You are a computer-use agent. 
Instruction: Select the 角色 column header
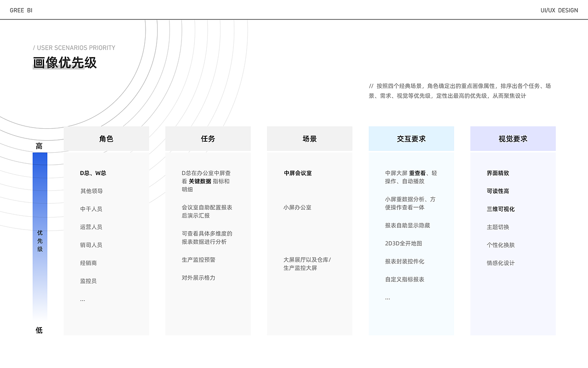point(106,138)
